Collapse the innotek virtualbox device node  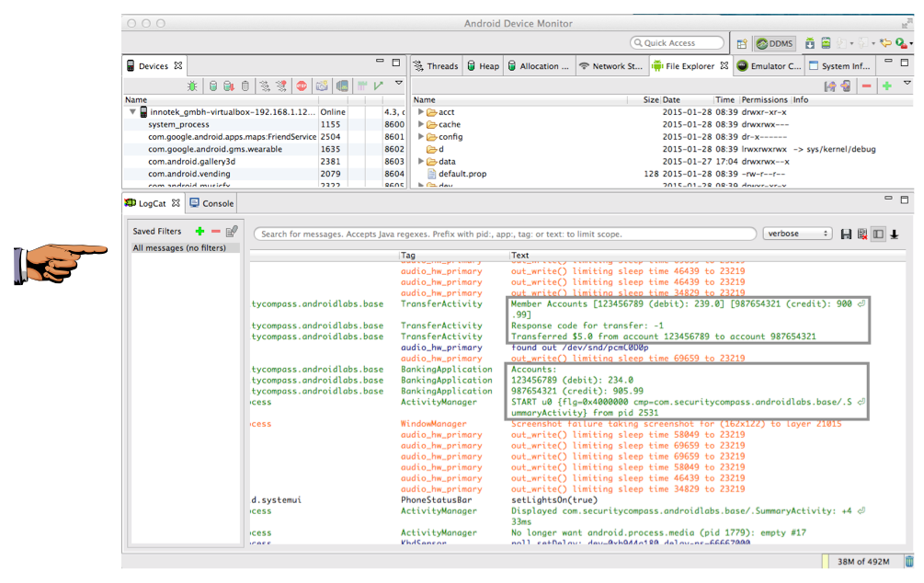[x=132, y=112]
